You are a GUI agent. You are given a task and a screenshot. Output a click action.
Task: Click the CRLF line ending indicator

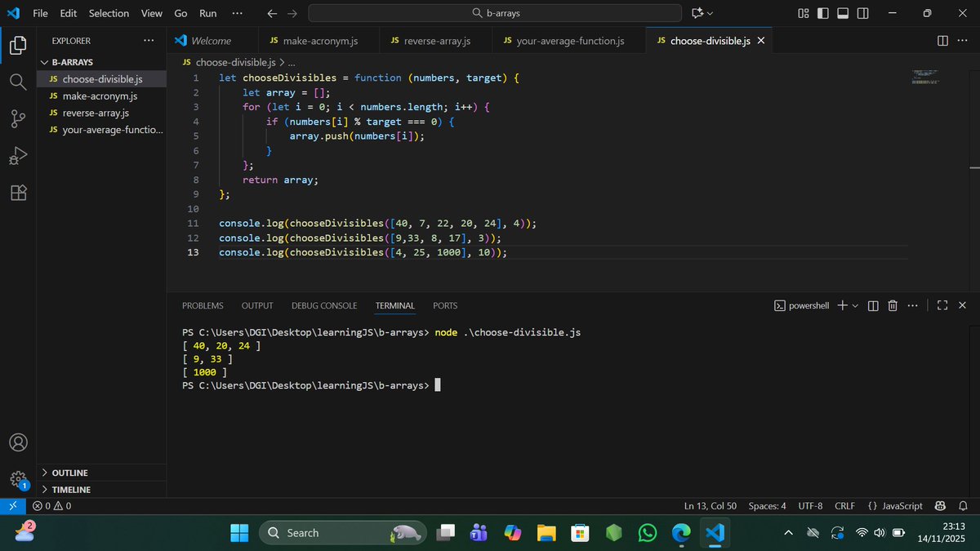coord(844,505)
